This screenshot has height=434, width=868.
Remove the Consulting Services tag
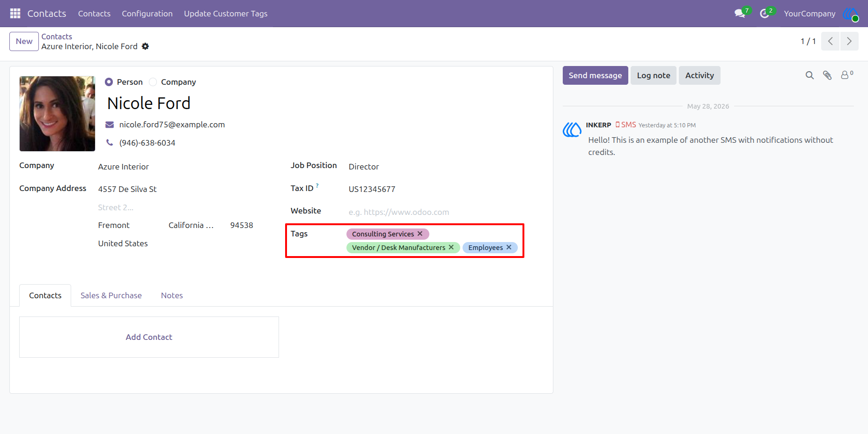click(420, 234)
